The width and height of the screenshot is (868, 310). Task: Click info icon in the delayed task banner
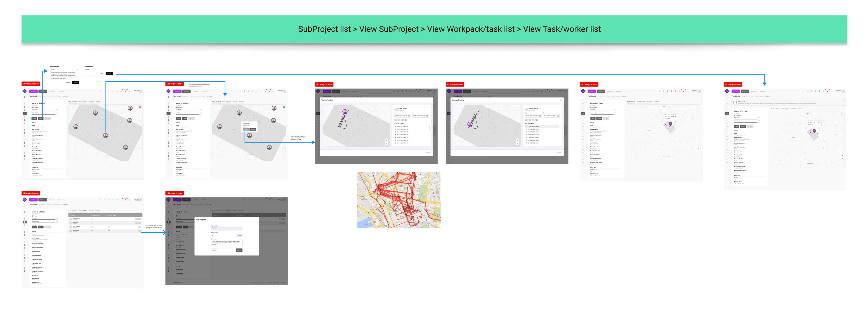point(735,102)
